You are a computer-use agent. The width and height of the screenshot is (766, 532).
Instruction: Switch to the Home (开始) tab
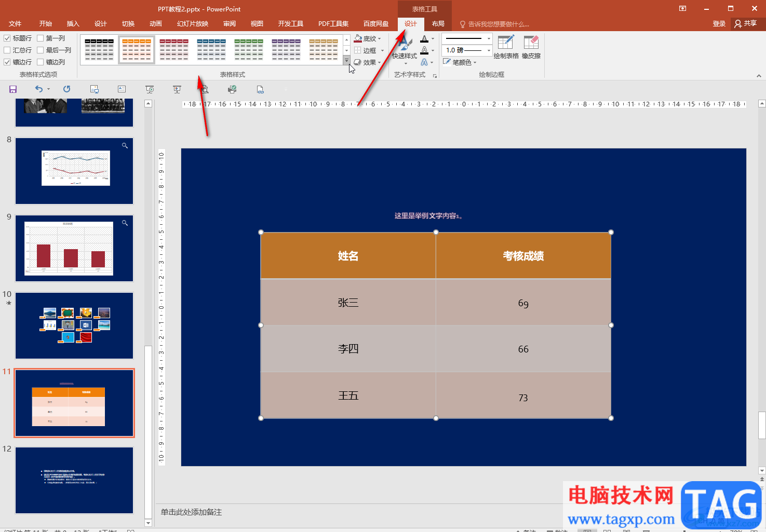click(46, 24)
